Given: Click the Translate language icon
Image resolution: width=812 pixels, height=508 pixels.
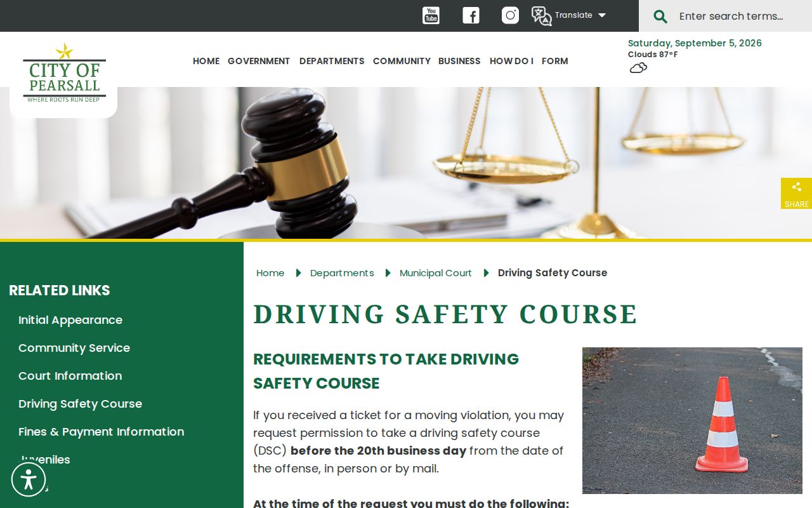Looking at the screenshot, I should click(541, 16).
